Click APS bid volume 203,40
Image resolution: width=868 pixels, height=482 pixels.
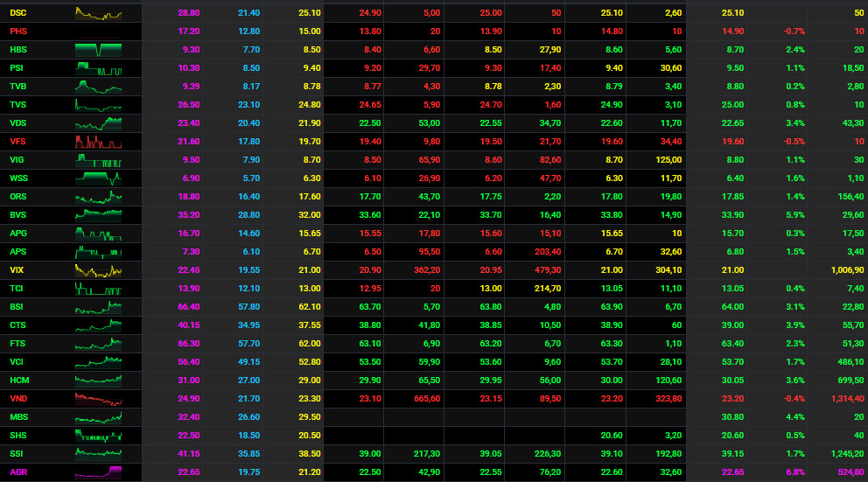pos(548,252)
